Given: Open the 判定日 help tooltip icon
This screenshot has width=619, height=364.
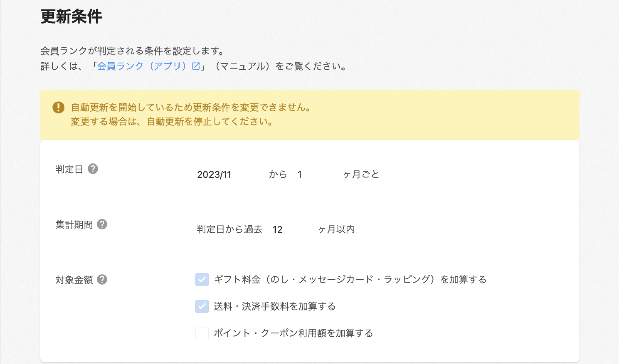Looking at the screenshot, I should [93, 169].
